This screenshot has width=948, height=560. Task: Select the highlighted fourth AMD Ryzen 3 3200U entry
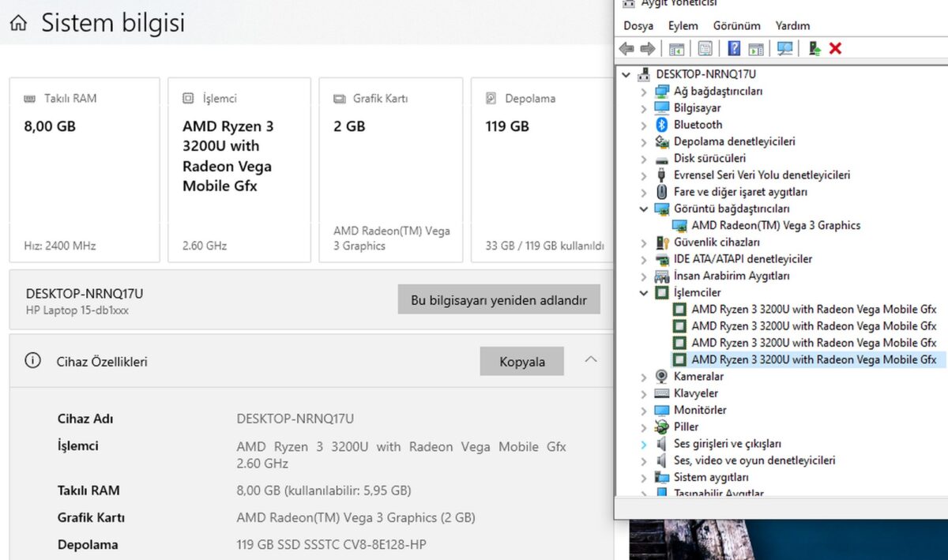point(814,359)
